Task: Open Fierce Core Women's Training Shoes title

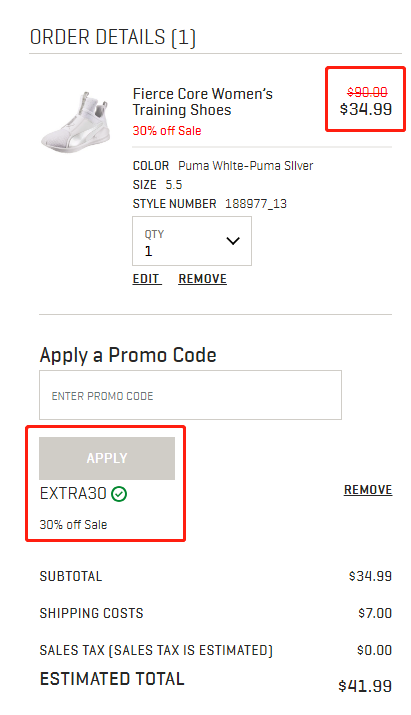Action: (x=203, y=102)
